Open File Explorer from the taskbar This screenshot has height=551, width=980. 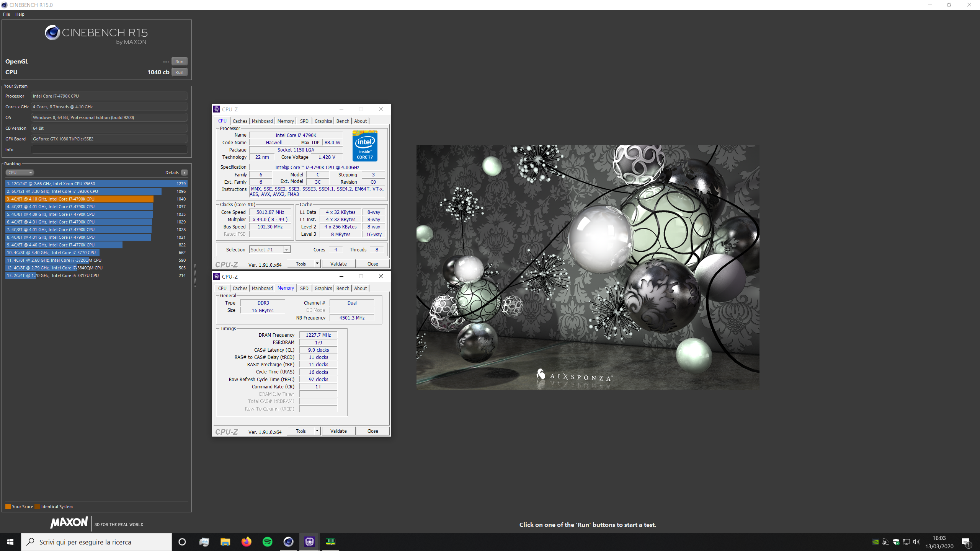click(225, 542)
